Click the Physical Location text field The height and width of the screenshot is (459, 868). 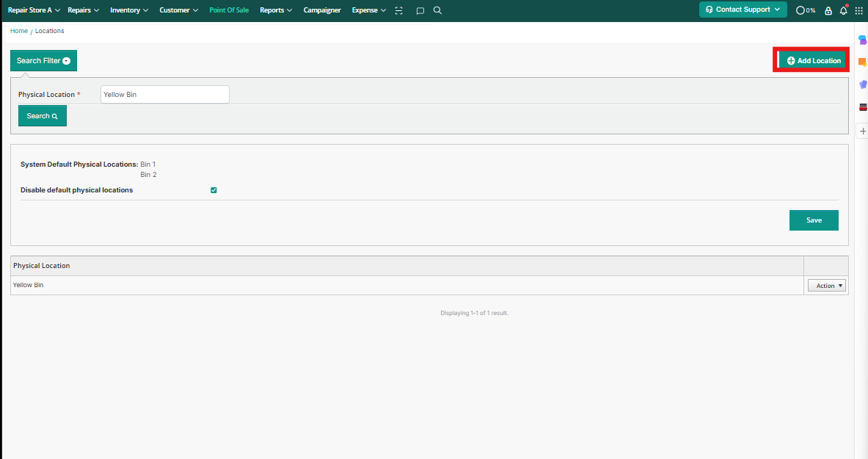[x=164, y=95]
